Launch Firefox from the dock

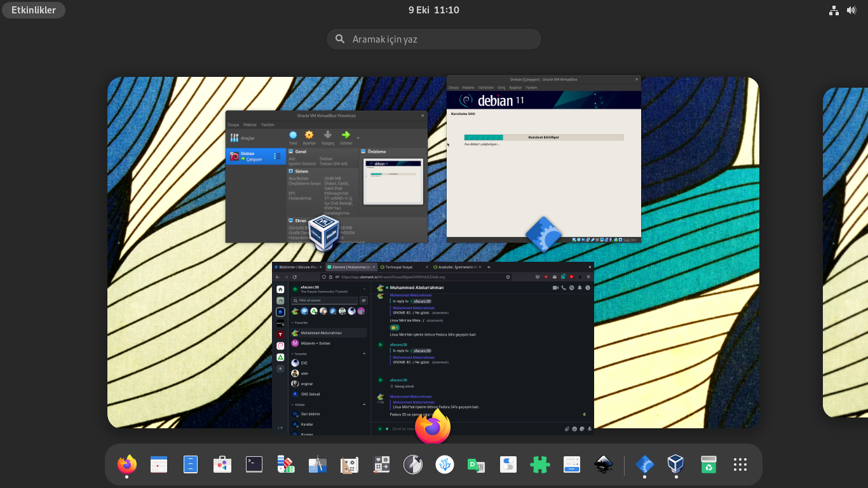point(127,464)
